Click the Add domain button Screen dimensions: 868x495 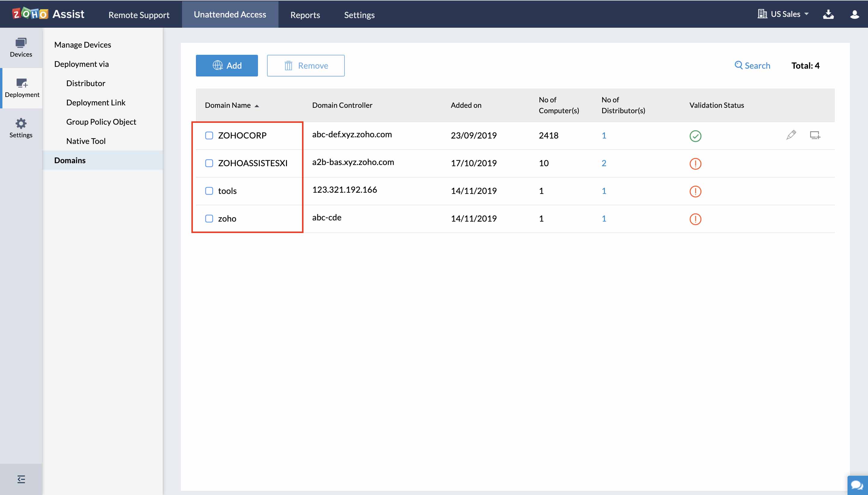227,65
